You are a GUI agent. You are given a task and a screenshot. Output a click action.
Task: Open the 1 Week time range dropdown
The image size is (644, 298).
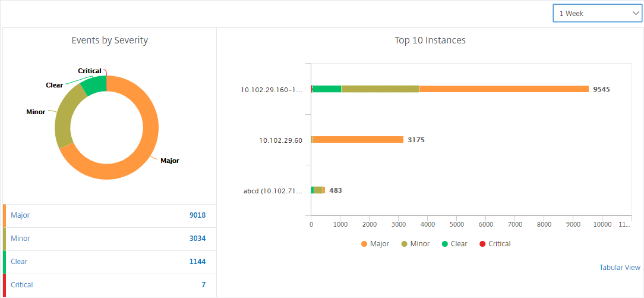(596, 13)
